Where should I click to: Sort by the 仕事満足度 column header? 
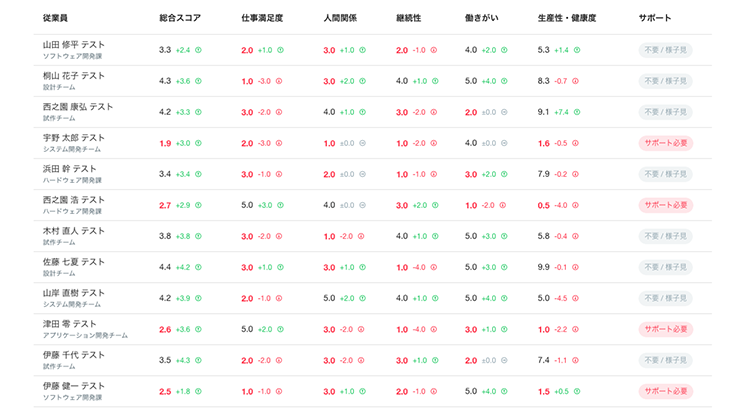(262, 18)
